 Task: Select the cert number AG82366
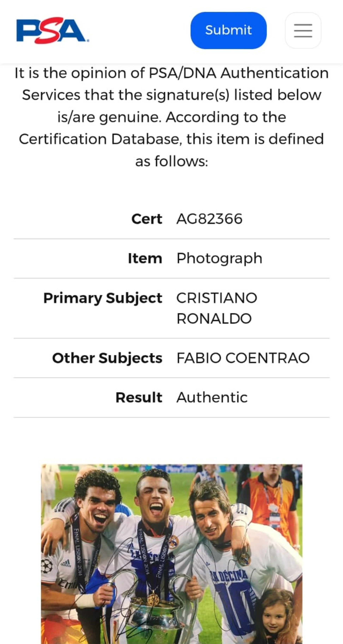coord(209,219)
